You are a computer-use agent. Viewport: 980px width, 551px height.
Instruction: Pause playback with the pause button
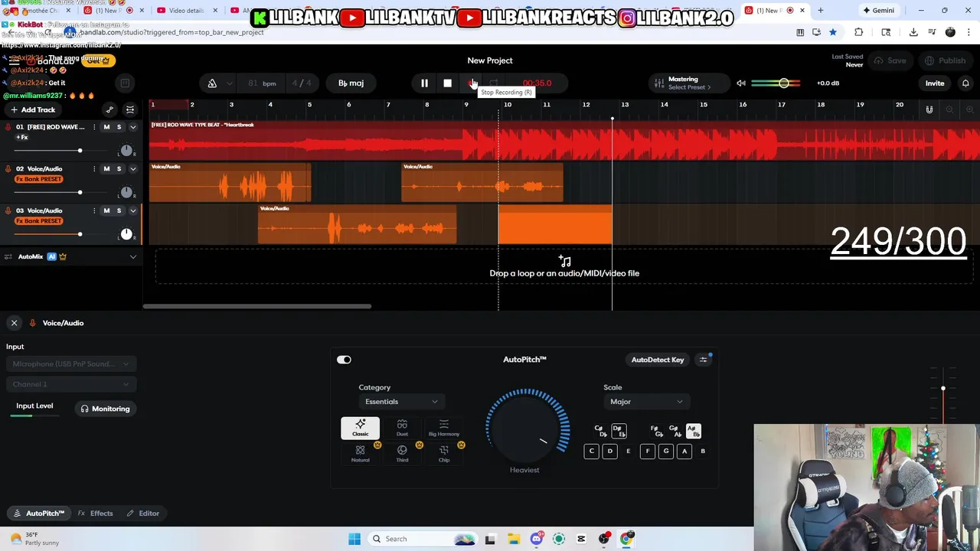coord(424,83)
